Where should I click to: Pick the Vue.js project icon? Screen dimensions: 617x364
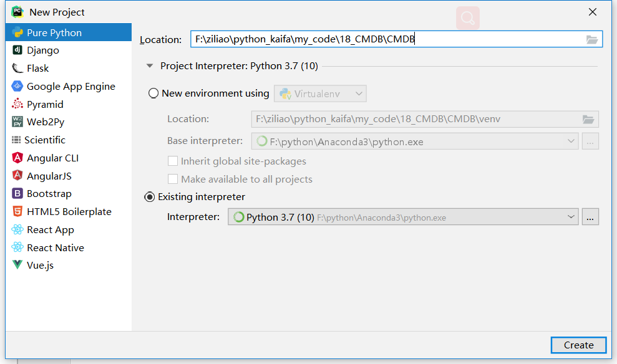click(17, 264)
